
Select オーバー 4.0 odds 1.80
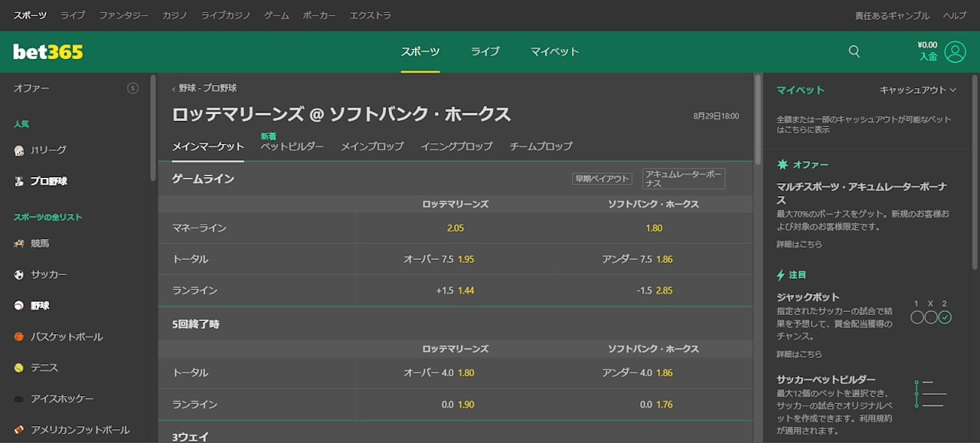tap(456, 372)
